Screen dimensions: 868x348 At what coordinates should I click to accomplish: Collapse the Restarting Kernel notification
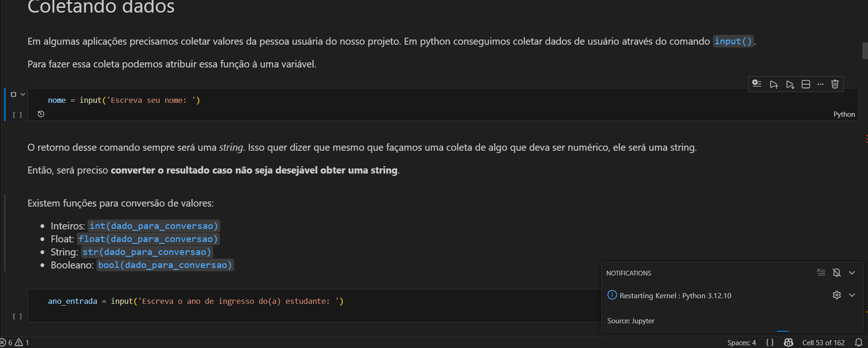(x=852, y=295)
